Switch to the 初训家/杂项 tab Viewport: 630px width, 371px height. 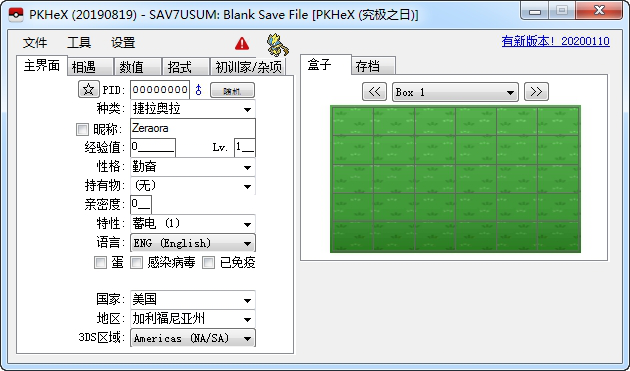click(248, 67)
